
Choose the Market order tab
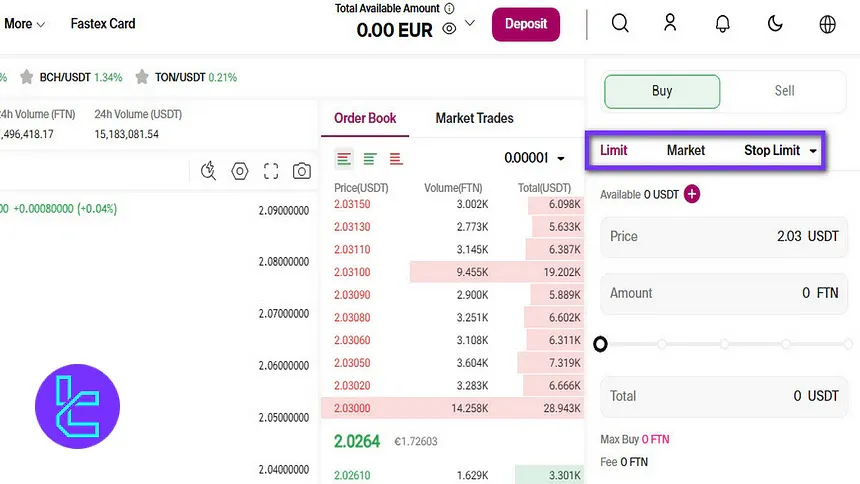[x=686, y=150]
